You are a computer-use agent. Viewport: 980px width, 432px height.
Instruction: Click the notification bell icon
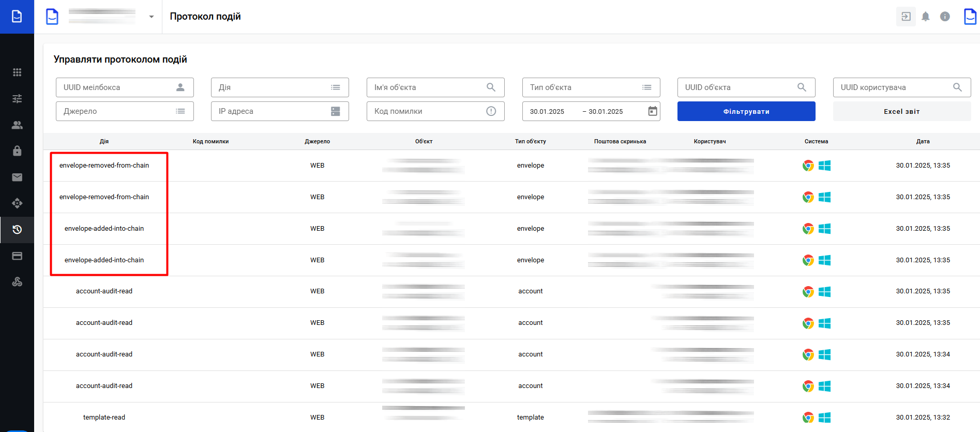pos(925,17)
